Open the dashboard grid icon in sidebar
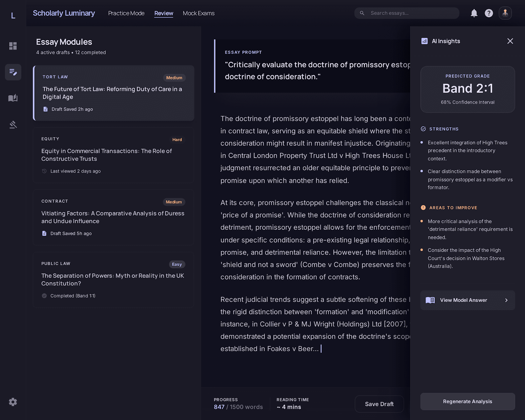The width and height of the screenshot is (525, 420). pos(13,46)
